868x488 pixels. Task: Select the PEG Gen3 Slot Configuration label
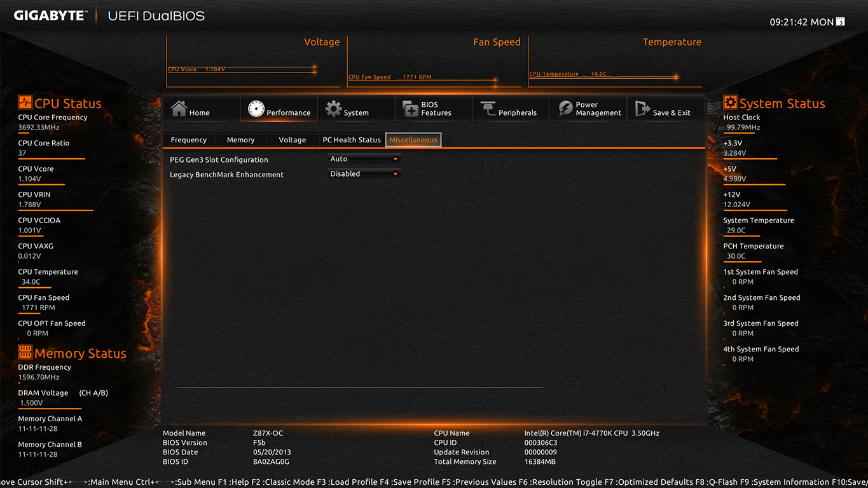tap(219, 159)
